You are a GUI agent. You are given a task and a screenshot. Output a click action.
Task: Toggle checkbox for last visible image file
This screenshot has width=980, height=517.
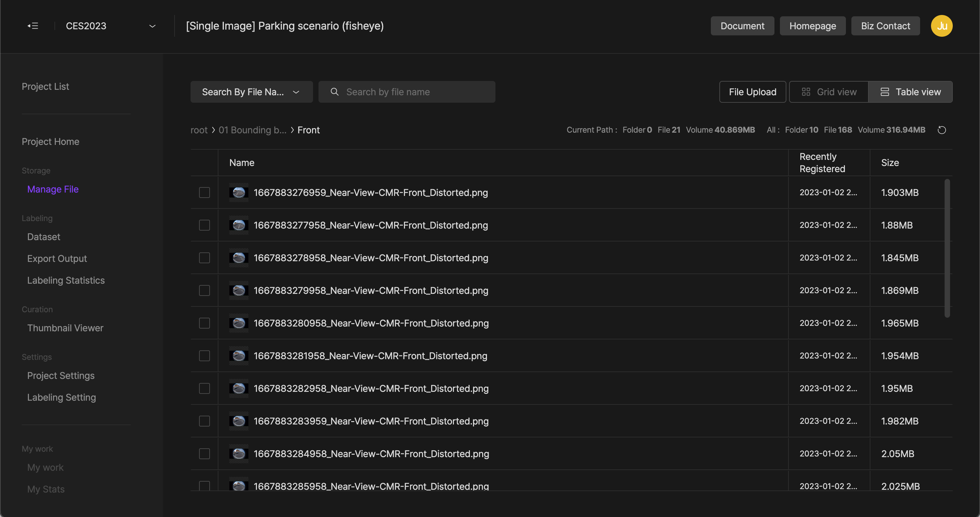click(x=204, y=486)
